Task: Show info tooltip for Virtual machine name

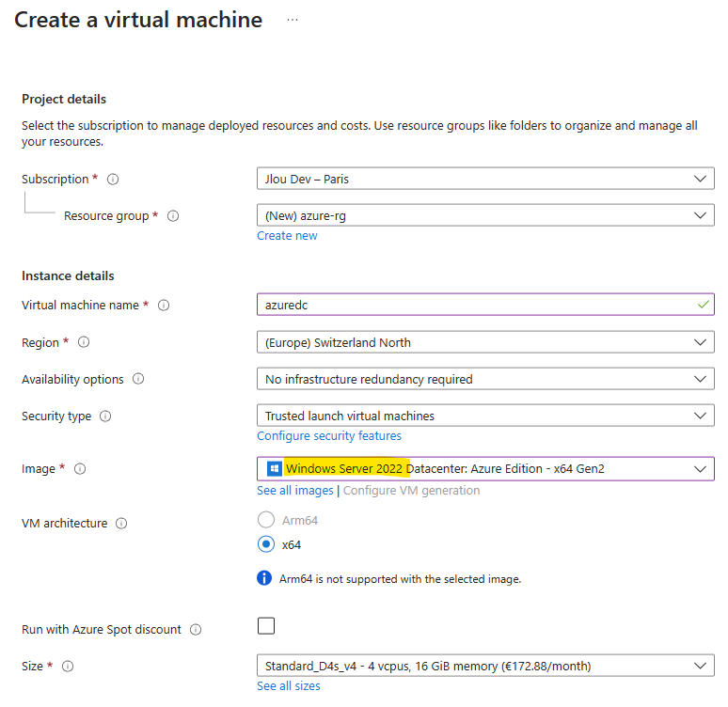Action: [164, 305]
